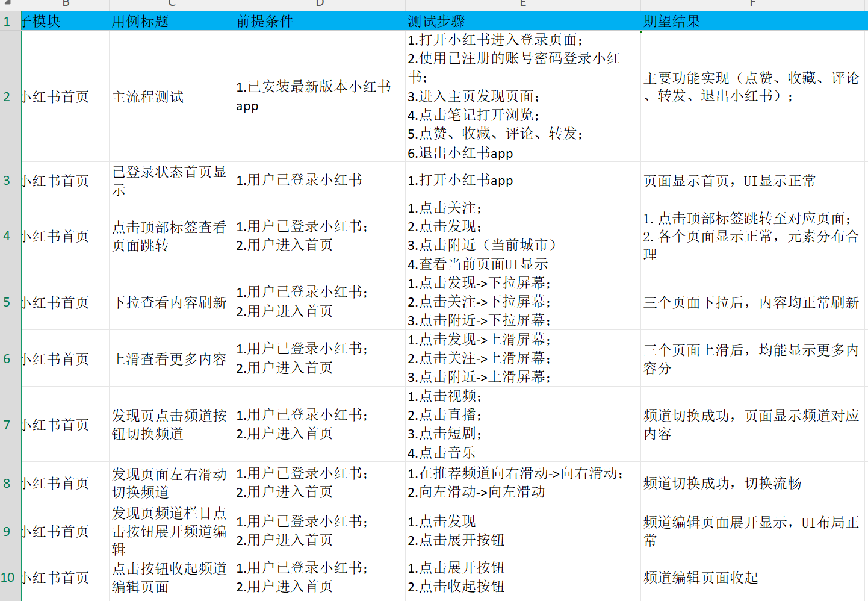Select '小红书首页' cell in row 10
Image resolution: width=868 pixels, height=601 pixels.
tap(65, 577)
